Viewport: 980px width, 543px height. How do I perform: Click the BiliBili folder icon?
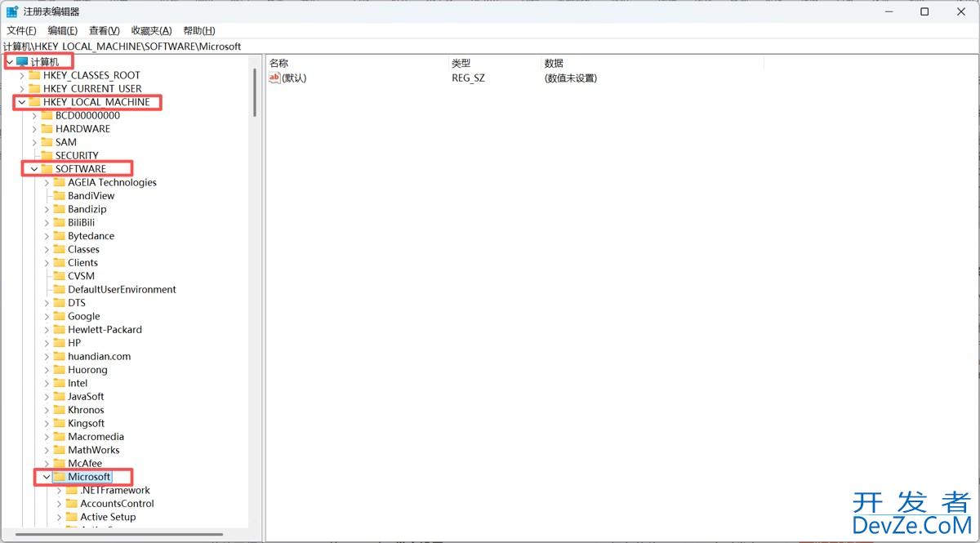tap(59, 222)
